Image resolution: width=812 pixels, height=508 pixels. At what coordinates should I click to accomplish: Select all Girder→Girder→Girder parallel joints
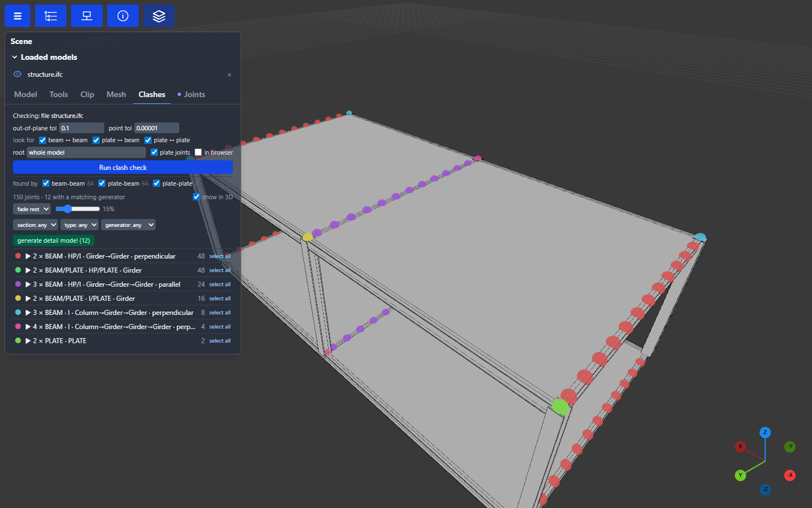click(220, 284)
